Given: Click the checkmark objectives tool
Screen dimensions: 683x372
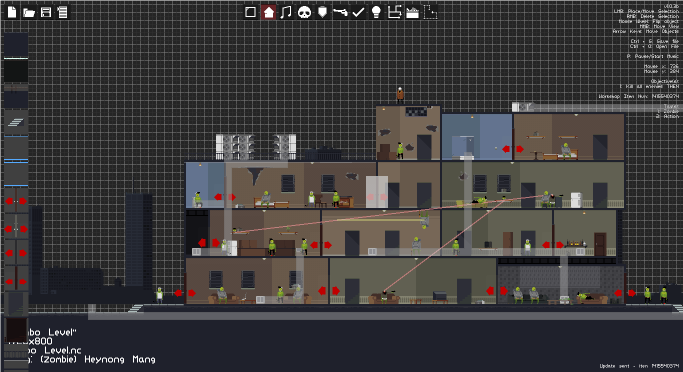Looking at the screenshot, I should point(358,12).
